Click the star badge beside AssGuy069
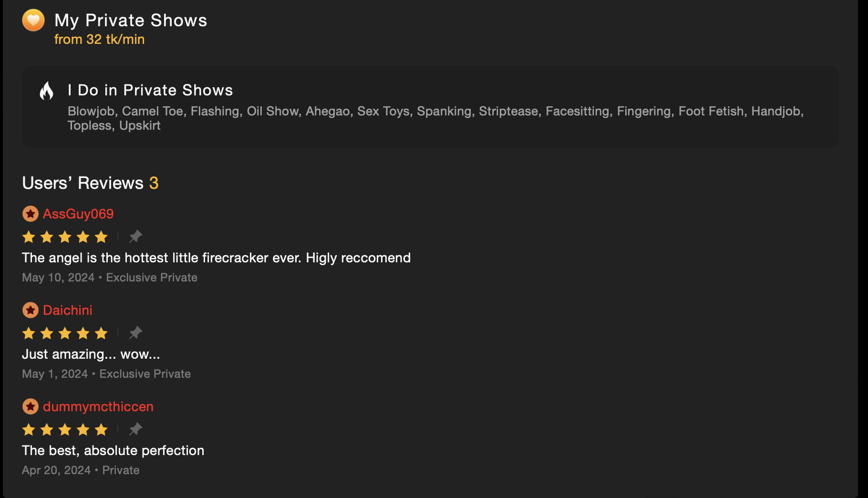Viewport: 868px width, 498px height. pos(31,214)
